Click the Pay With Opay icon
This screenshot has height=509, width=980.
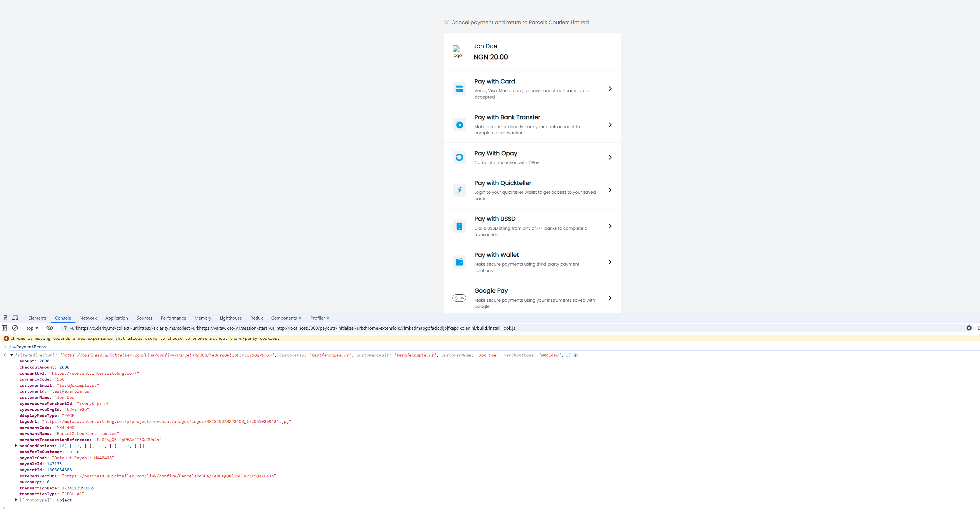(x=459, y=157)
